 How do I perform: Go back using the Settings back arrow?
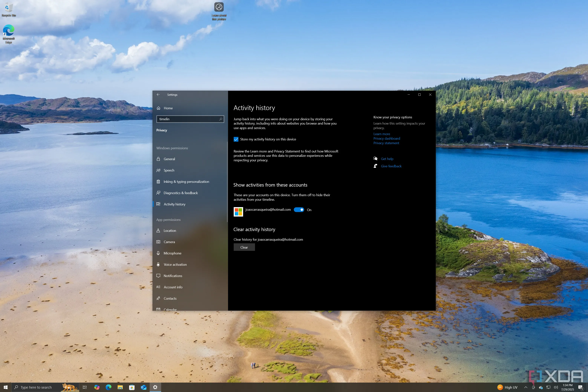tap(158, 94)
